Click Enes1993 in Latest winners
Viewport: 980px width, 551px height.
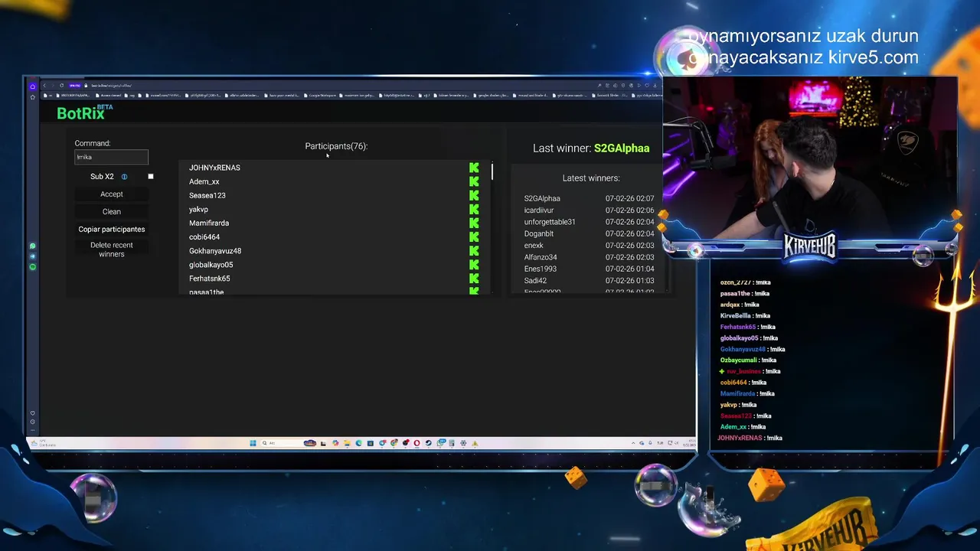[x=541, y=269]
